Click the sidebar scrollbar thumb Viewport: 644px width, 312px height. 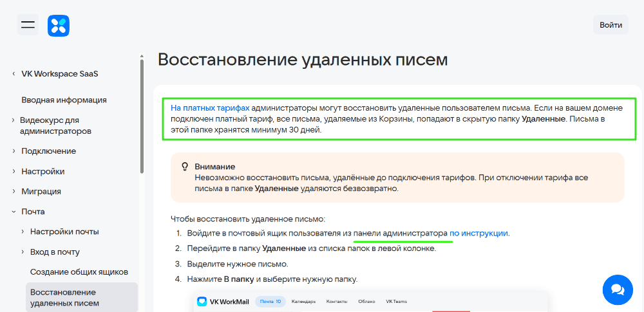(x=142, y=117)
